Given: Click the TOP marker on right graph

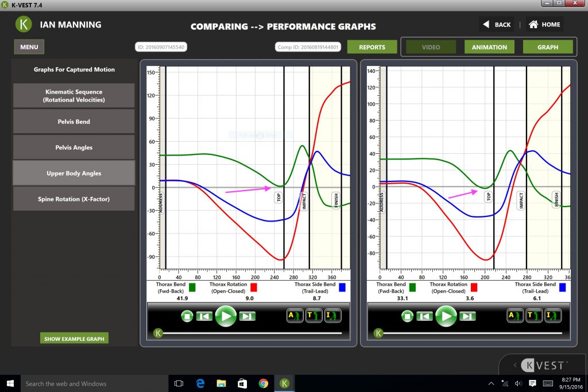Looking at the screenshot, I should pos(488,197).
